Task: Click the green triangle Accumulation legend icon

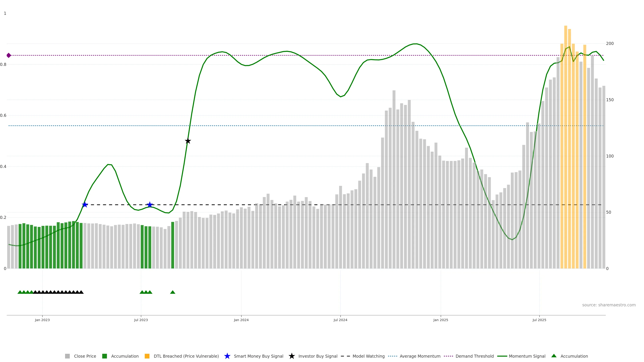Action: 554,356
